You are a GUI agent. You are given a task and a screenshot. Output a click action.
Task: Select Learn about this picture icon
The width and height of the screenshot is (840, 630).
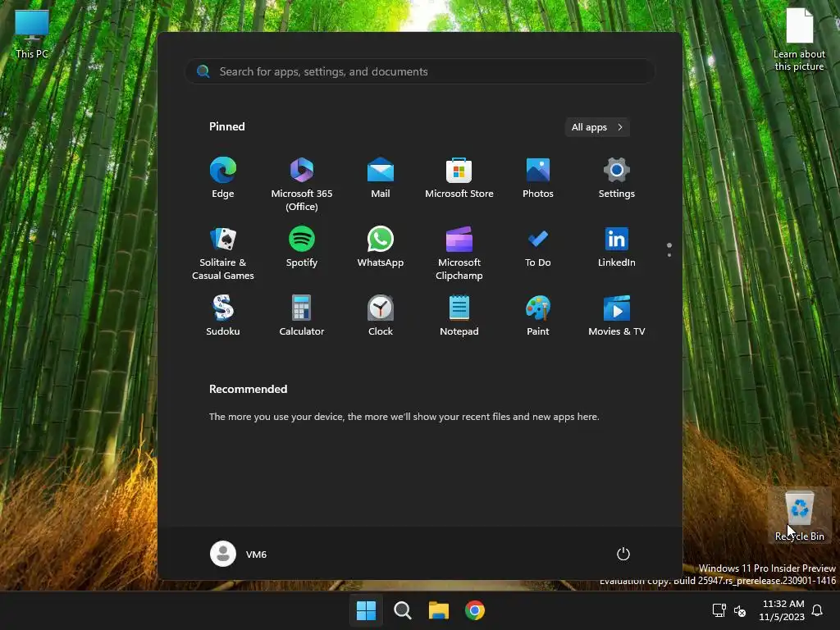click(799, 39)
